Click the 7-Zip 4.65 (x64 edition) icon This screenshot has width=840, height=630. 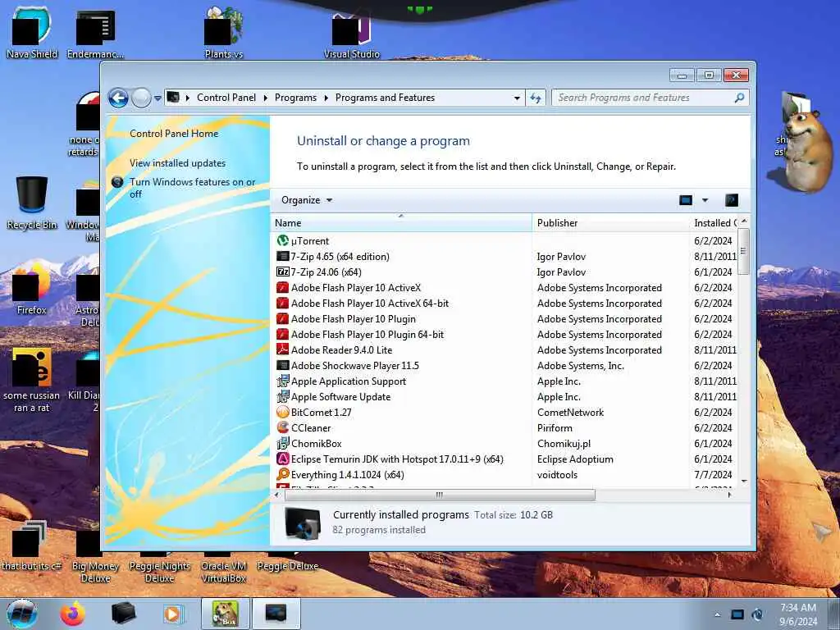point(282,256)
